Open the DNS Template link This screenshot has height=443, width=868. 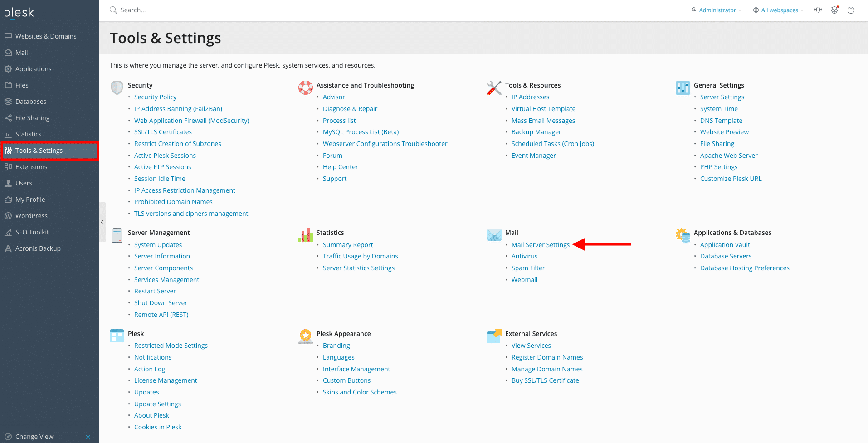tap(721, 121)
